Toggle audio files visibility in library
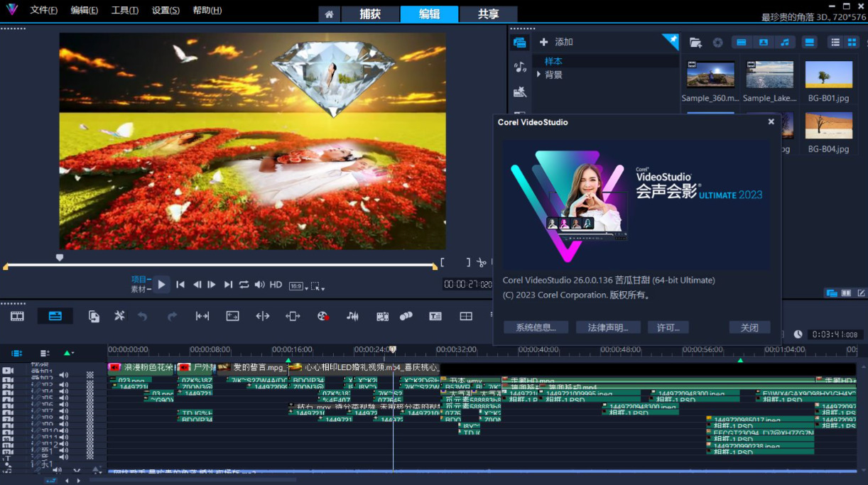 [x=784, y=43]
